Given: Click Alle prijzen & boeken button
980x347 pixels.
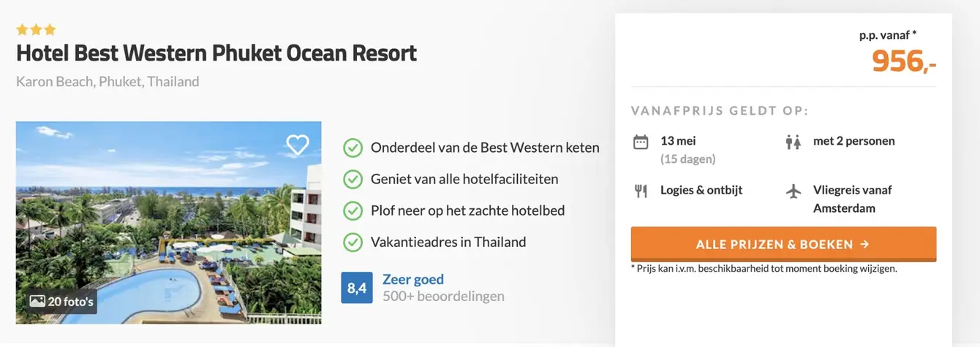Looking at the screenshot, I should pyautogui.click(x=783, y=244).
